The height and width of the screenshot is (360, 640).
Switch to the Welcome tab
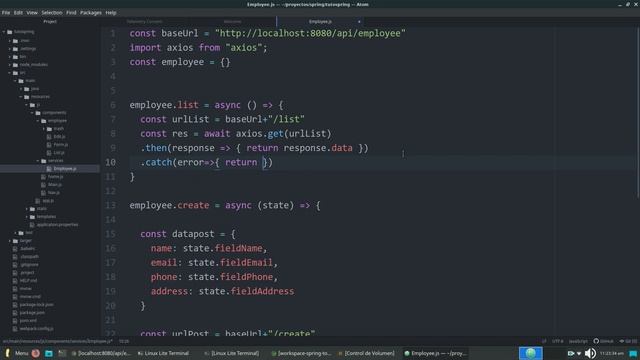point(232,21)
